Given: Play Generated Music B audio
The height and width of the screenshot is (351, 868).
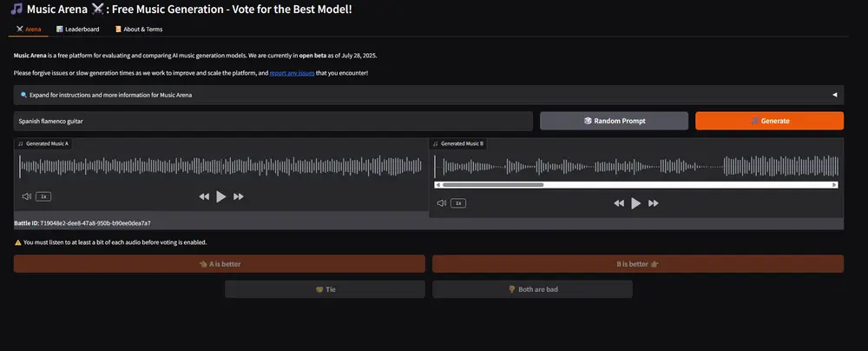Looking at the screenshot, I should 636,202.
